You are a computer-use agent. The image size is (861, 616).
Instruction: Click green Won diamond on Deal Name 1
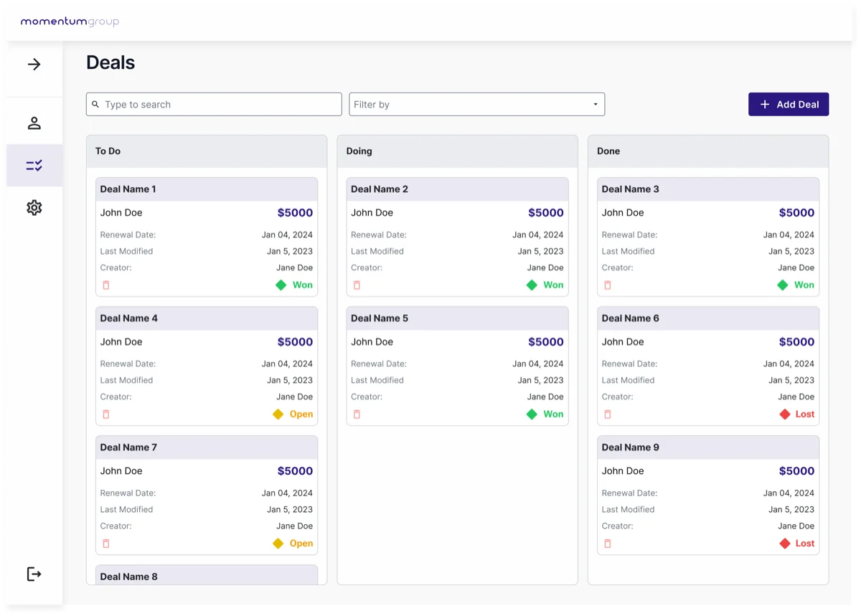(x=281, y=285)
